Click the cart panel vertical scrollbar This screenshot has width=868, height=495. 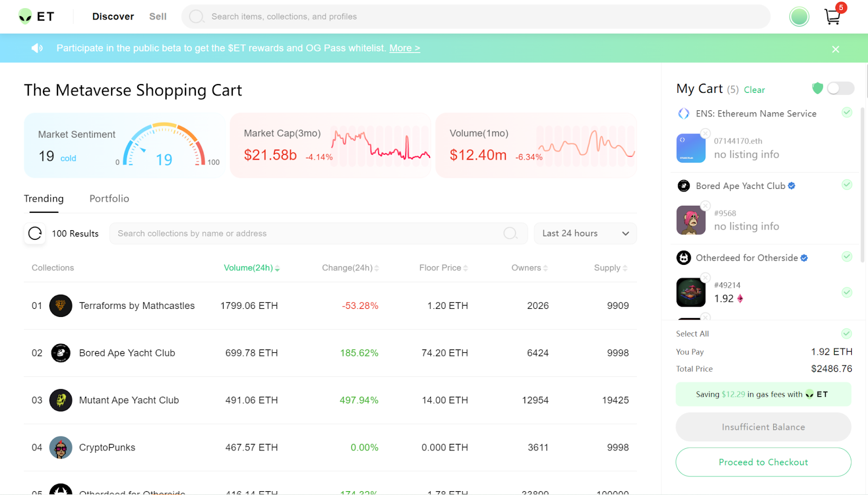pyautogui.click(x=863, y=185)
